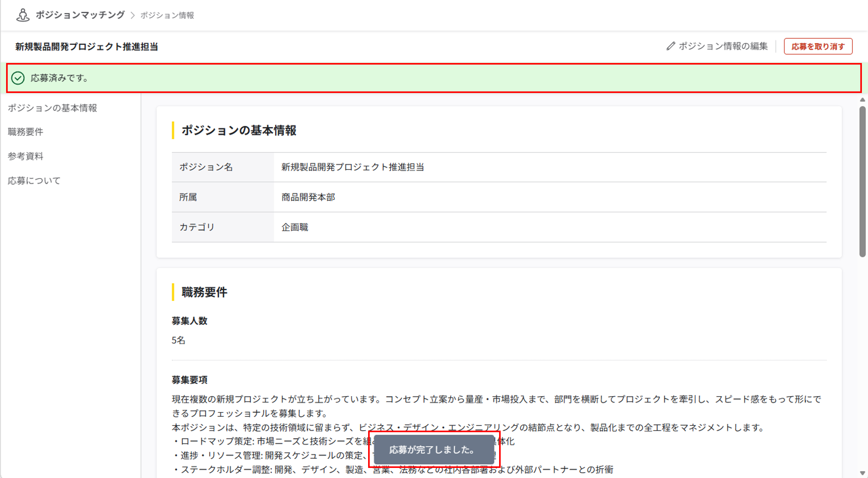Click 応募が完了しました。 toast notification
The image size is (868, 478).
[434, 450]
